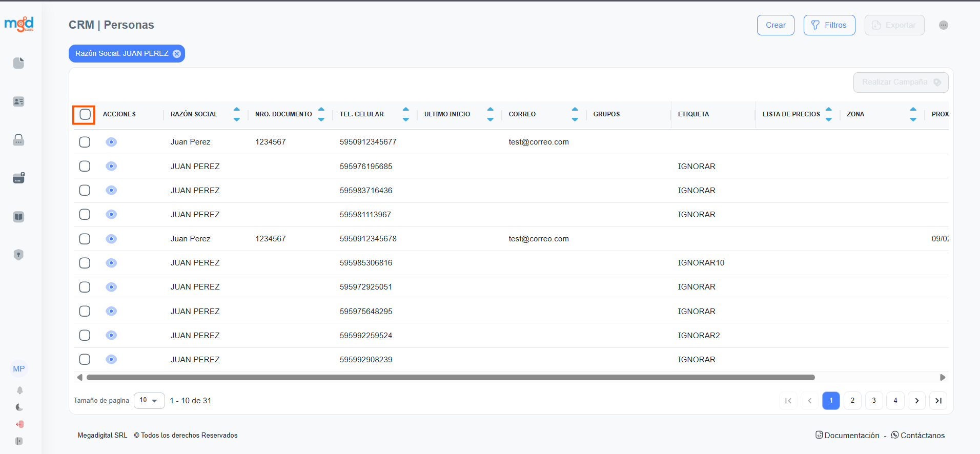Collapse the sidebar panel
Viewport: 980px width, 454px height.
(19, 441)
